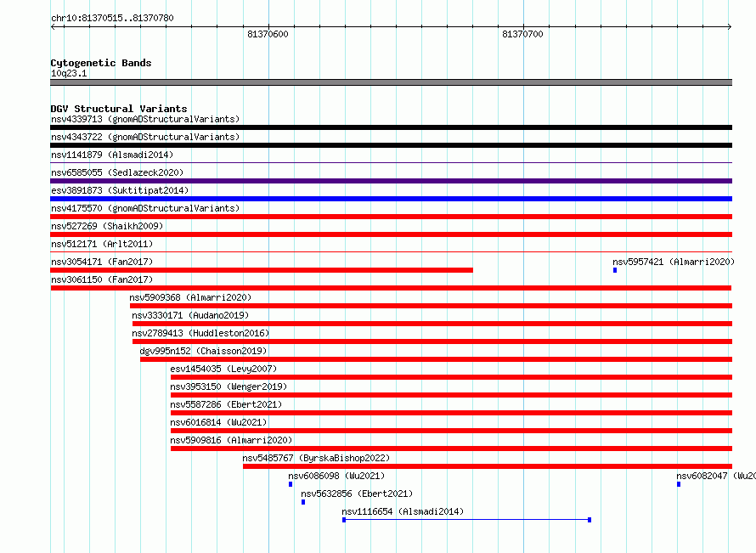This screenshot has width=756, height=553.
Task: Click the thin red nsv512171 line
Action: point(391,252)
